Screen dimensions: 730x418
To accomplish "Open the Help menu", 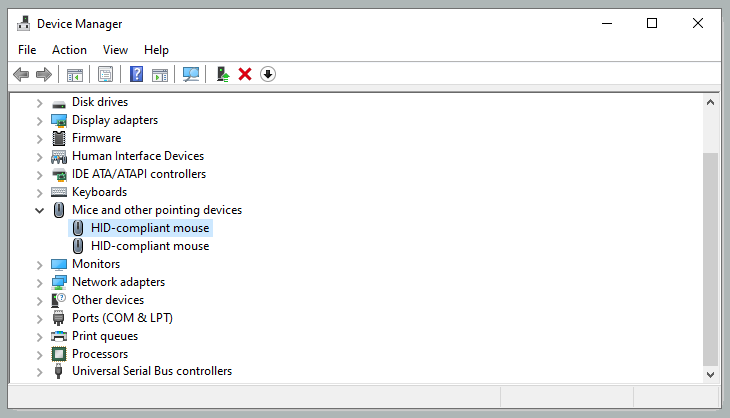I will 156,50.
